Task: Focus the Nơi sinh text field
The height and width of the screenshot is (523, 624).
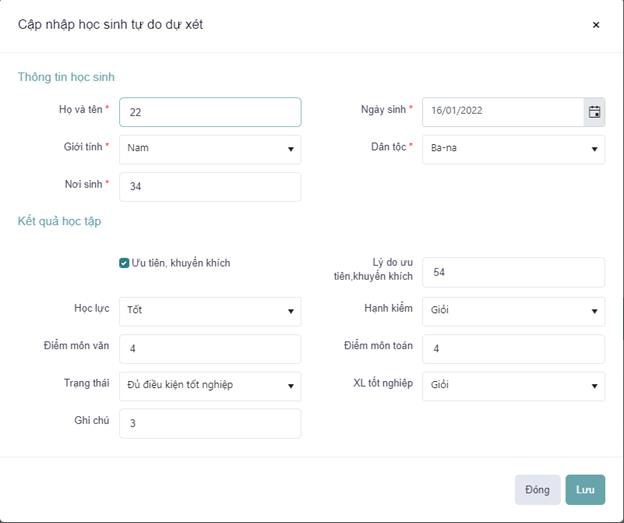Action: (209, 187)
